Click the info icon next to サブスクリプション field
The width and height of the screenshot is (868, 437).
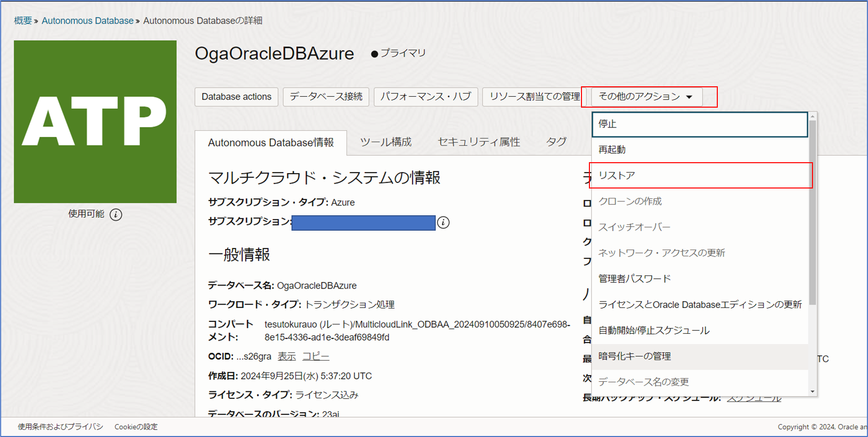[x=443, y=223]
